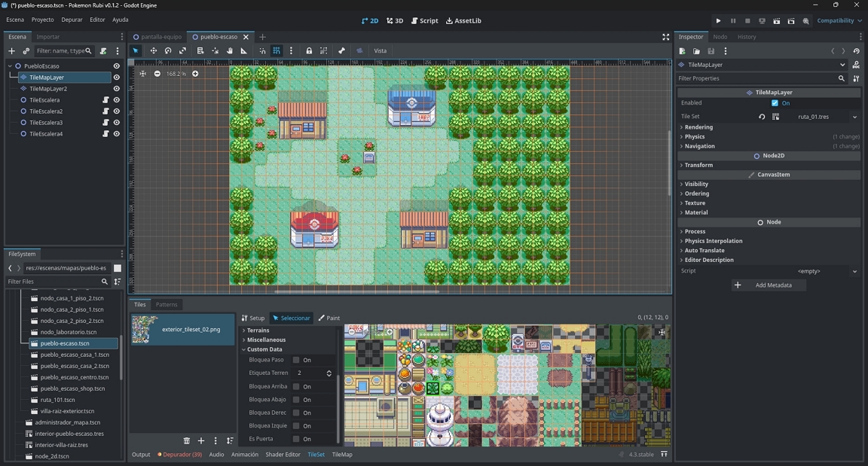
Task: Click the lock selected node icon
Action: tap(309, 51)
